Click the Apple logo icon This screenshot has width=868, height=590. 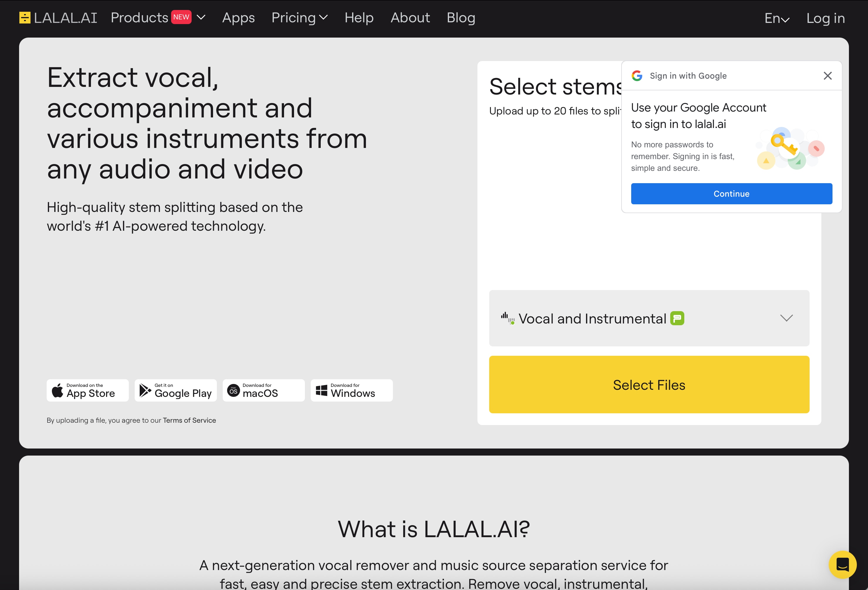[x=57, y=390]
